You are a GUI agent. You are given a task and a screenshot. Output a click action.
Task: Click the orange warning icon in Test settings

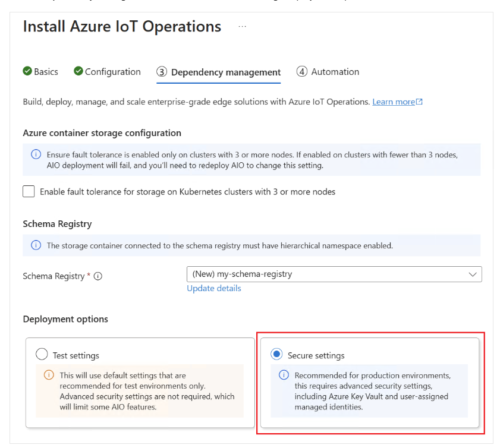click(49, 376)
